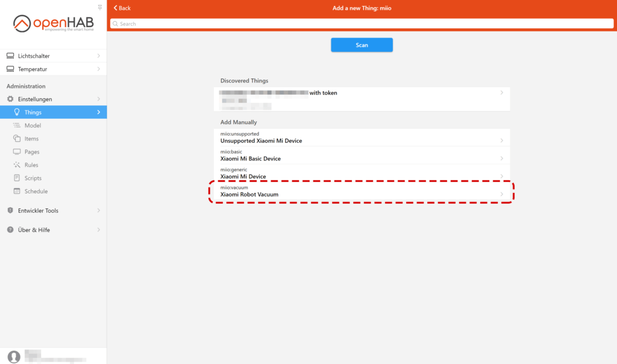Image resolution: width=617 pixels, height=364 pixels.
Task: Click the Scripts document icon
Action: pos(16,178)
